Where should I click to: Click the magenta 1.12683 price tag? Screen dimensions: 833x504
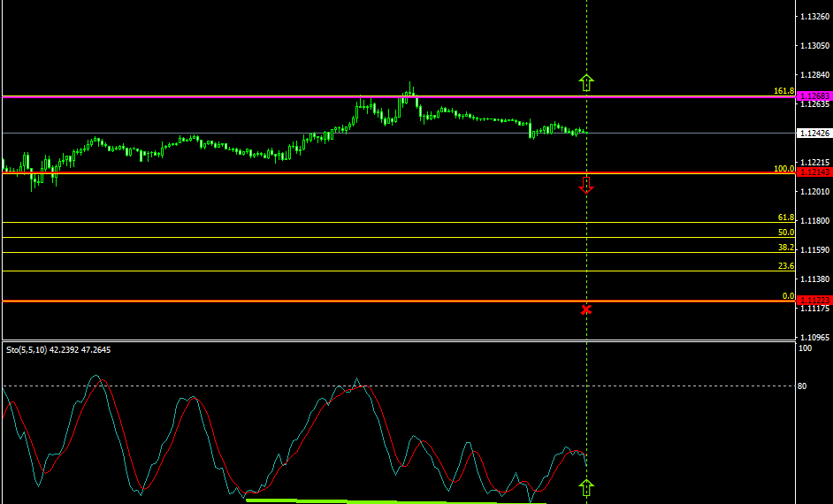[814, 95]
